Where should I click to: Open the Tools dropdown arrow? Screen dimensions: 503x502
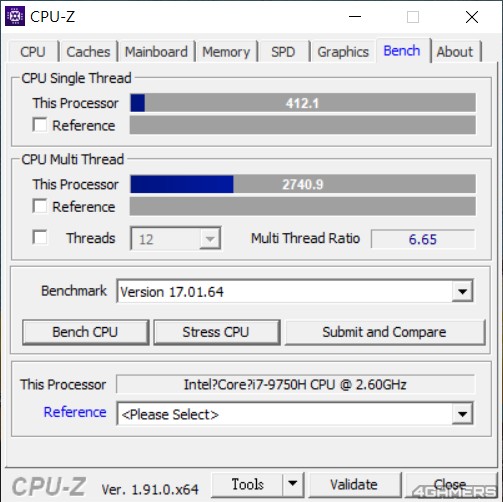pyautogui.click(x=293, y=484)
